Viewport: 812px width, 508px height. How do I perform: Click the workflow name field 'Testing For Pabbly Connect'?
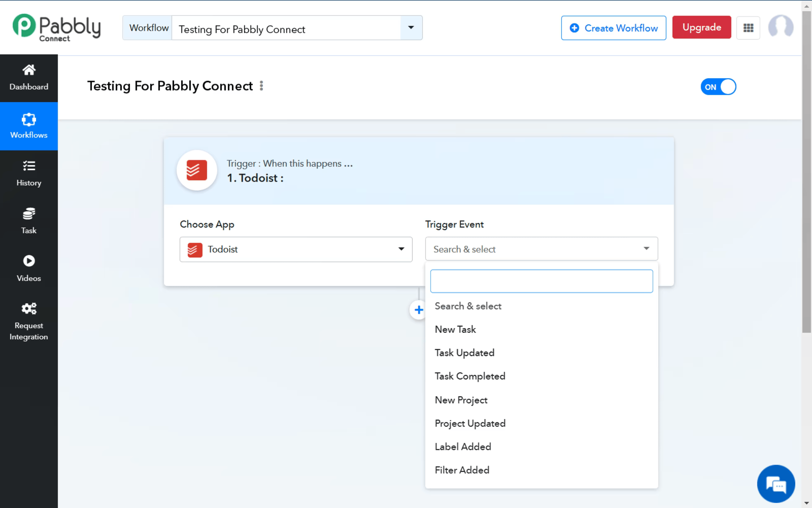[x=286, y=28]
